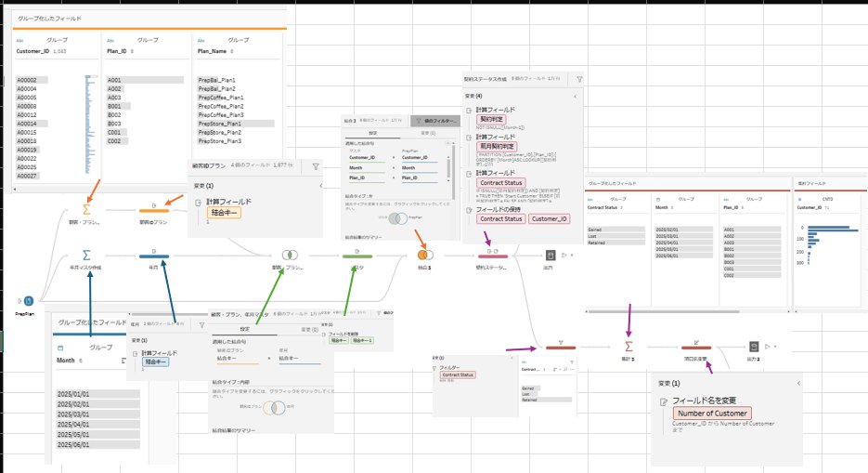Click the Plan_Name column header

212,51
